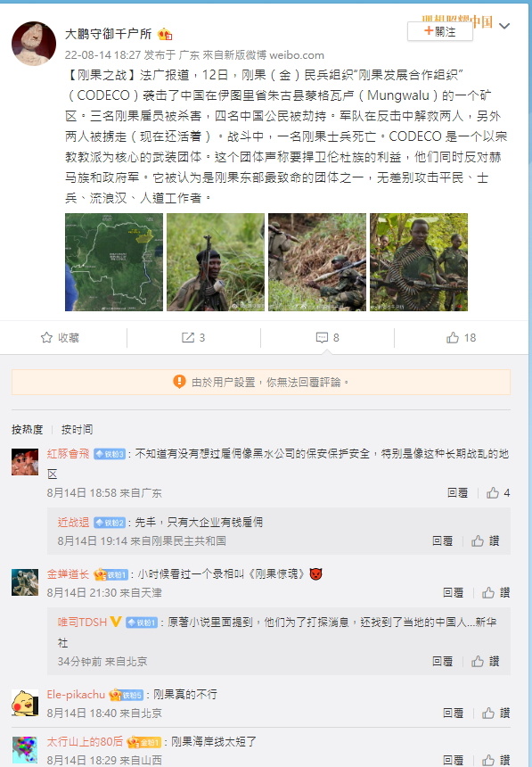The image size is (532, 767).
Task: Like Ele-pikachu's comment
Action: point(488,713)
